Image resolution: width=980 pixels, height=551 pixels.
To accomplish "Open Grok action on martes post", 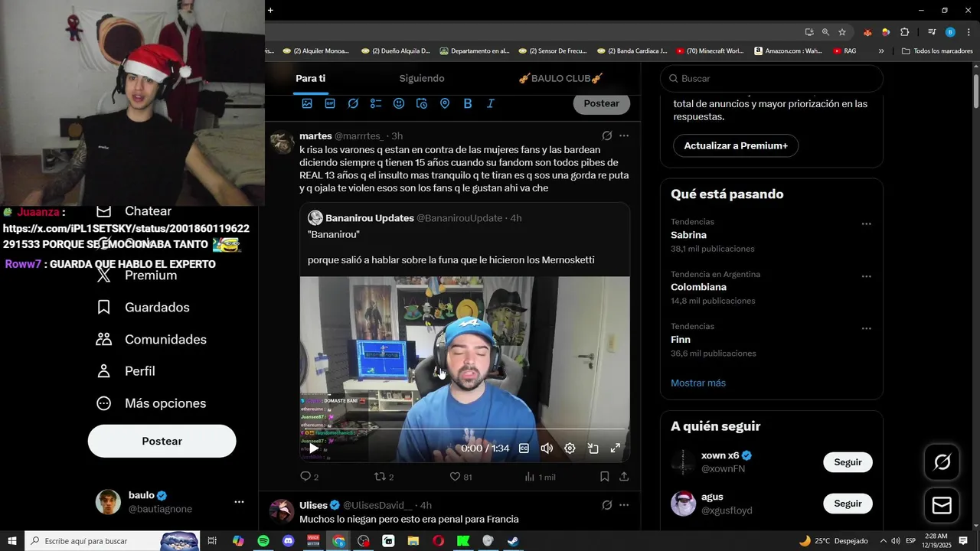I will pyautogui.click(x=607, y=135).
